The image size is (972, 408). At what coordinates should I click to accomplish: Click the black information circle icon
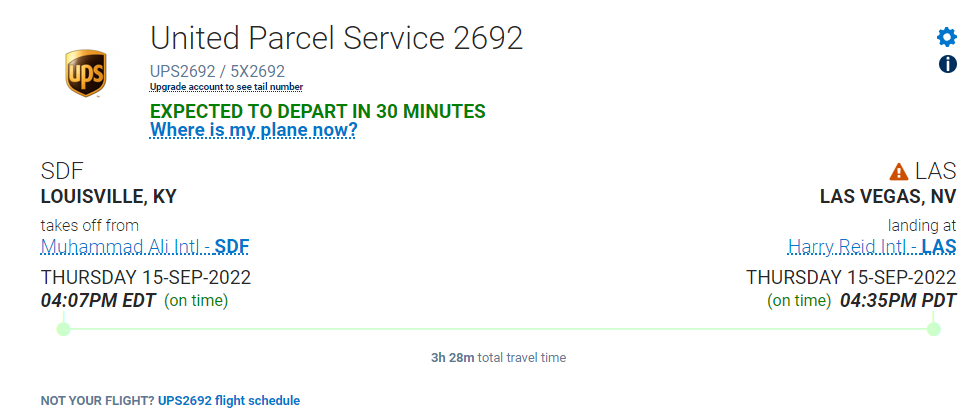(x=947, y=64)
